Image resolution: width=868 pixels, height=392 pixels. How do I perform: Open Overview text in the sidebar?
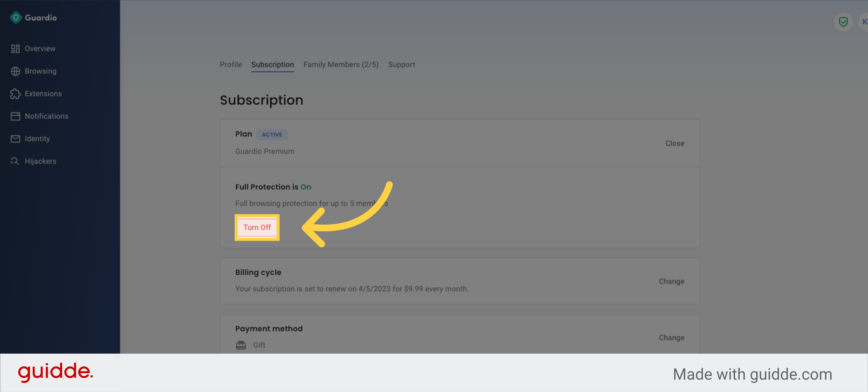point(40,49)
